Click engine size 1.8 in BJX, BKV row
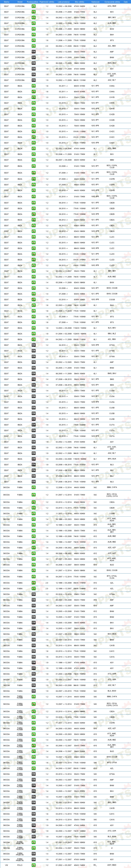 point(47,328)
